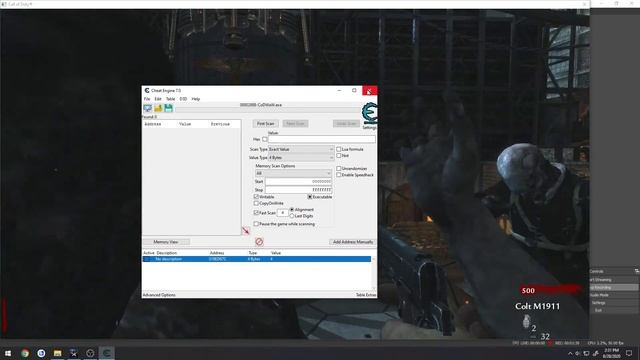Open the Help menu
This screenshot has height=360, width=640.
tap(196, 99)
